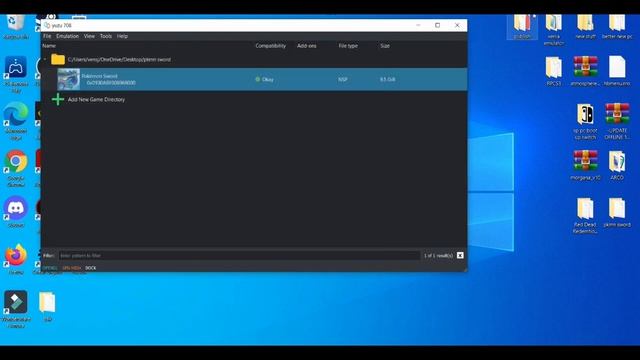Toggle the OPENGL renderer status button
The image size is (640, 360).
pyautogui.click(x=50, y=268)
